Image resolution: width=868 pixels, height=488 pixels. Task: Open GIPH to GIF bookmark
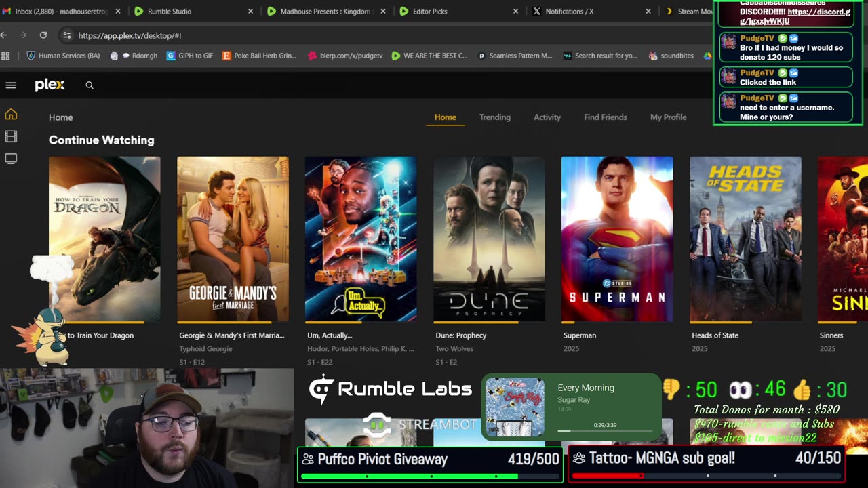click(190, 56)
